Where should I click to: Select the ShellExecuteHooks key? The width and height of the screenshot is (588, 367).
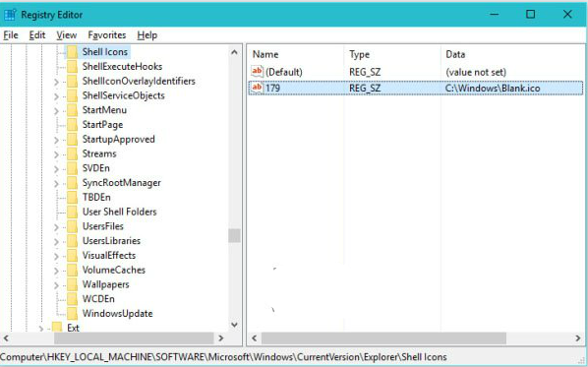[x=122, y=67]
